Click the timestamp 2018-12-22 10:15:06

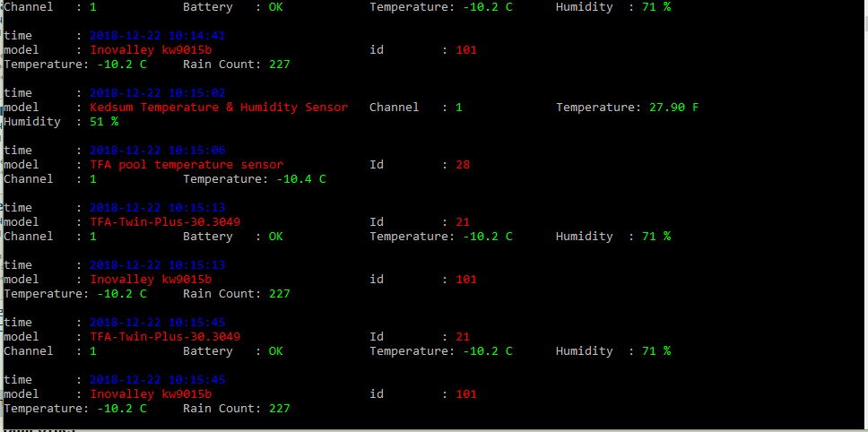157,151
